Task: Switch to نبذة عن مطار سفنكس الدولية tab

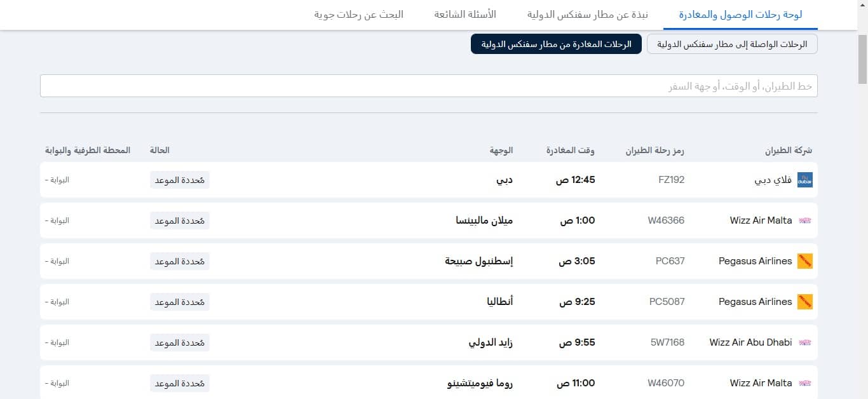Action: coord(588,14)
